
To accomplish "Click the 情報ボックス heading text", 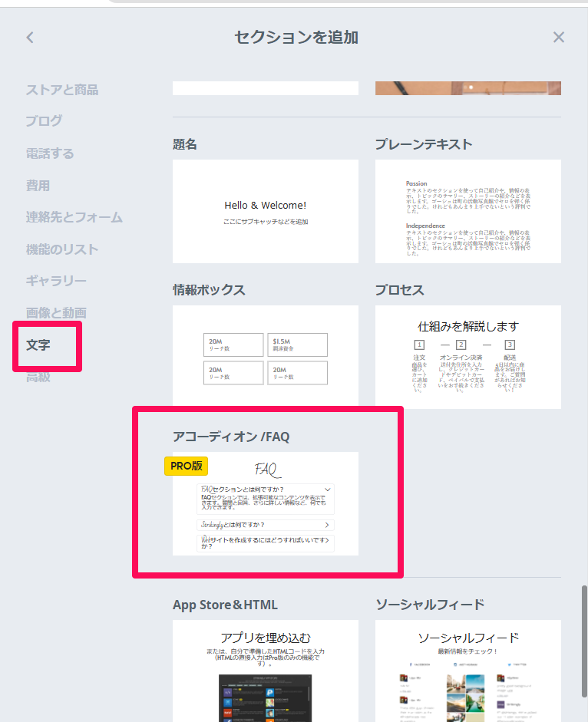I will [209, 289].
